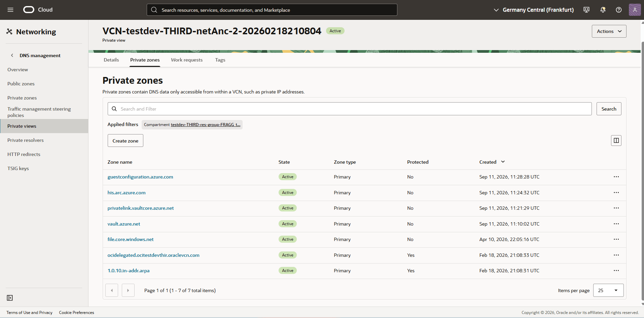Click the Networking service icon

coord(9,32)
